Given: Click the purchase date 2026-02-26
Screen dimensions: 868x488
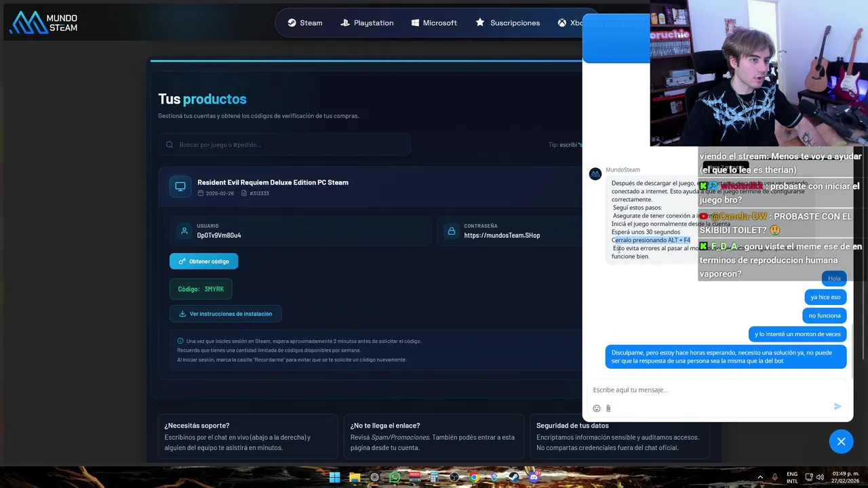Looking at the screenshot, I should click(x=220, y=193).
